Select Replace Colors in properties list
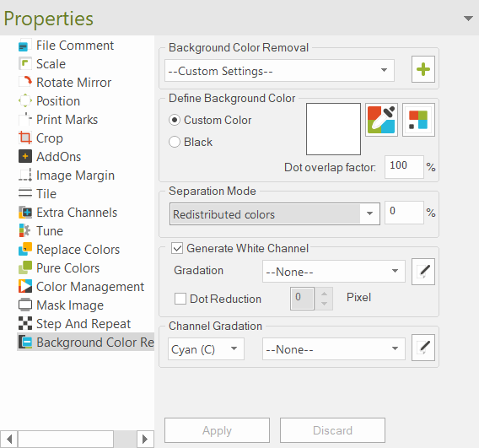The image size is (479, 448). [x=78, y=250]
